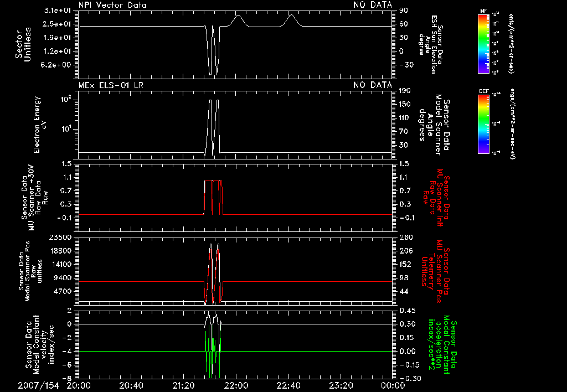
Task: Click the 'Electron Energy eV' axis title
Action: (40, 125)
